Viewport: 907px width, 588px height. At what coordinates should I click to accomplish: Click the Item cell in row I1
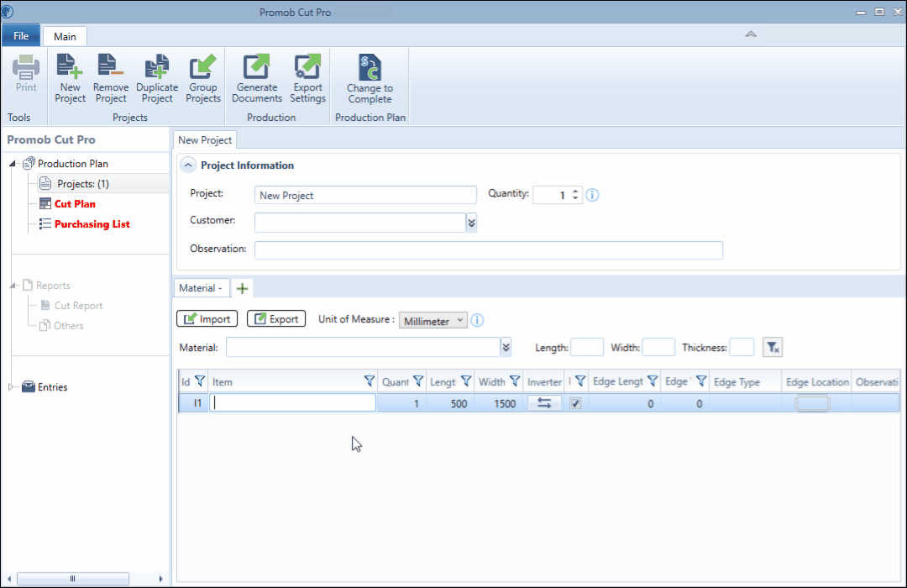pyautogui.click(x=293, y=403)
